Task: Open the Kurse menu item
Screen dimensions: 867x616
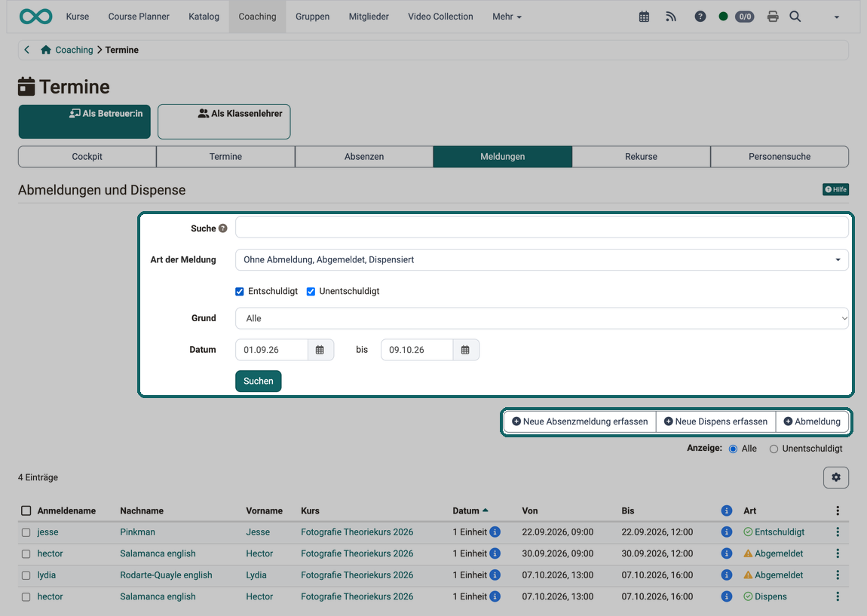Action: [78, 17]
